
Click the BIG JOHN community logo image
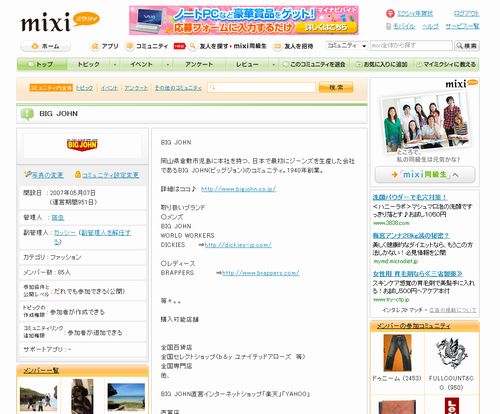point(82,145)
